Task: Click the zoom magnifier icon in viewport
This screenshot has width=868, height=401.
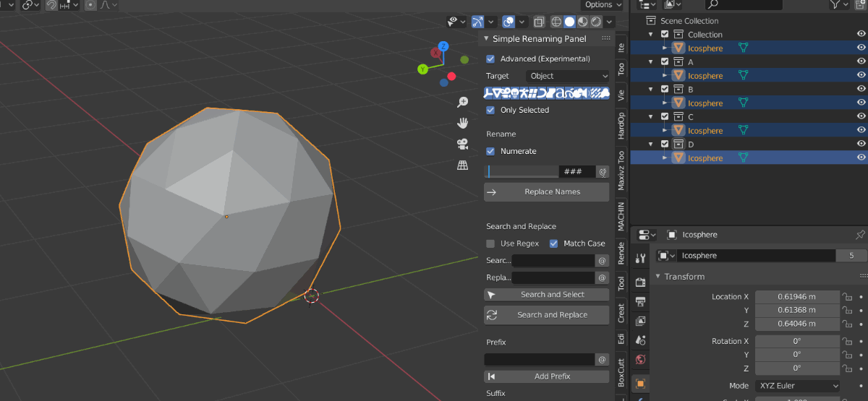Action: pos(462,102)
